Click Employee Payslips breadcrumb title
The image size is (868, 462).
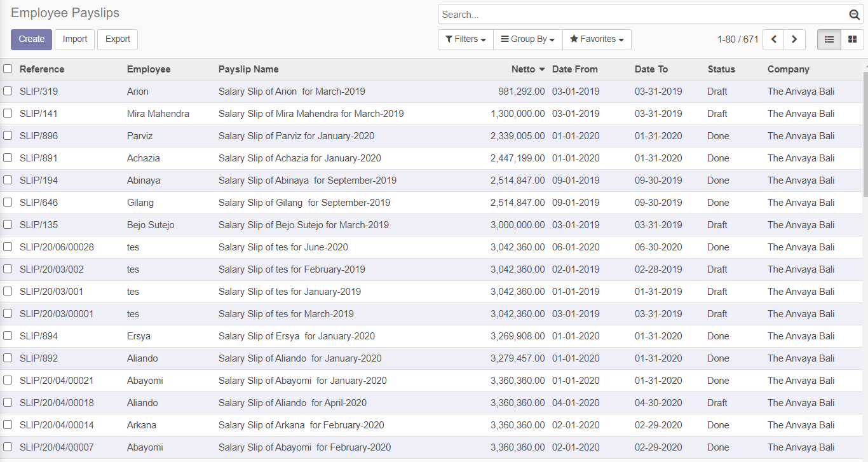(65, 13)
